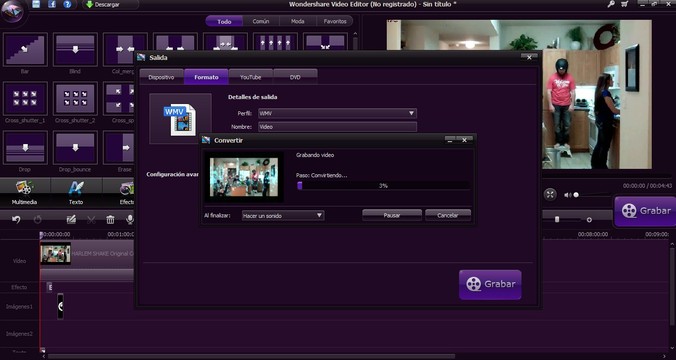Switch to the Dispositivo tab in Salida

[x=161, y=77]
